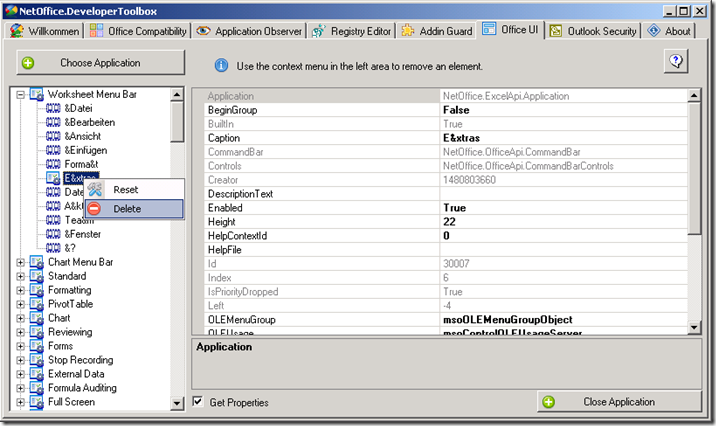Choose Delete from the context menu
Viewport: 716px width, 426px height.
click(127, 209)
